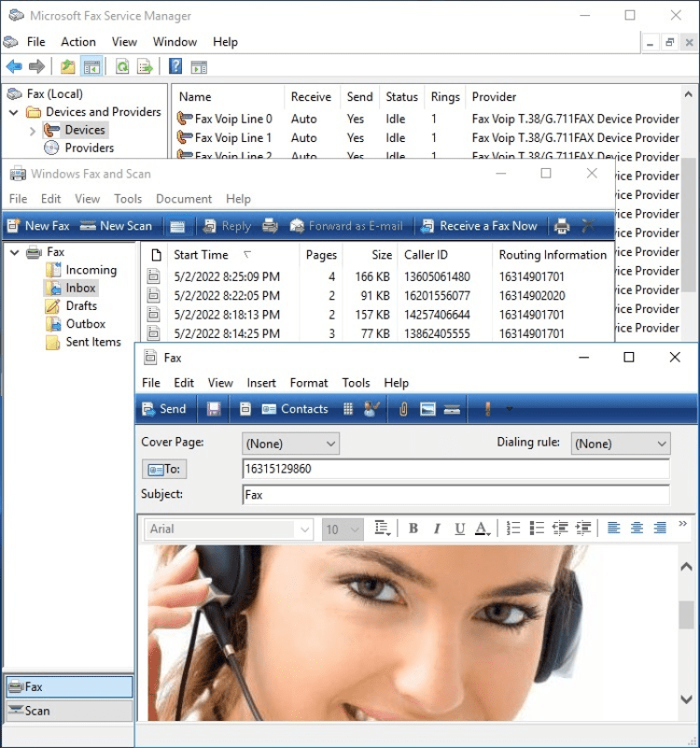Click the print icon after Receive a Fax Now
The width and height of the screenshot is (700, 748).
[x=562, y=226]
